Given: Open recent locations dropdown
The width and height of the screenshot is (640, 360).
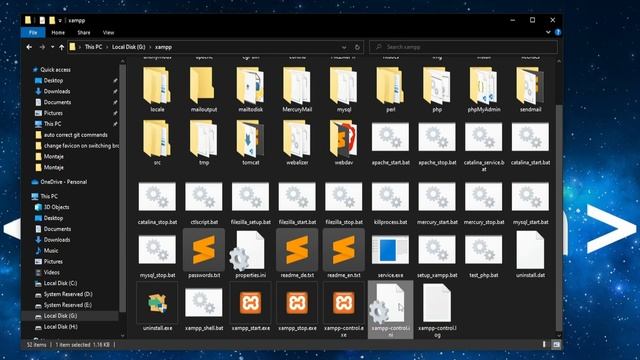Looking at the screenshot, I should coord(52,47).
